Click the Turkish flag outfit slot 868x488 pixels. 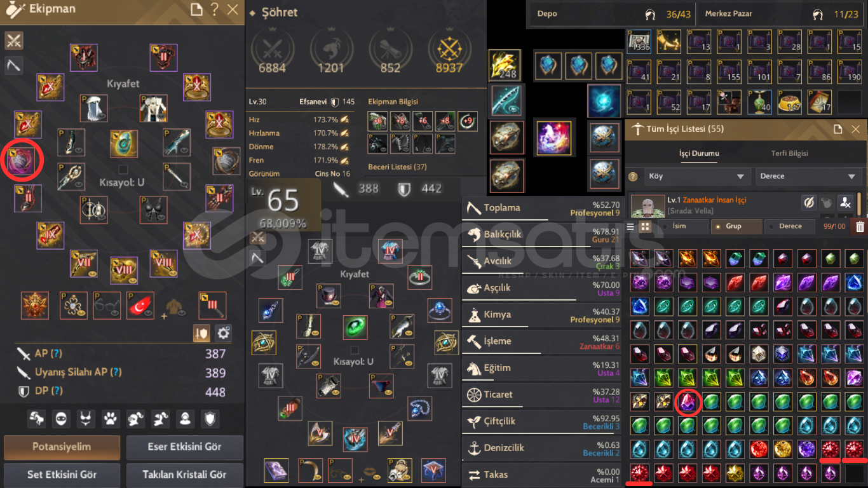140,305
